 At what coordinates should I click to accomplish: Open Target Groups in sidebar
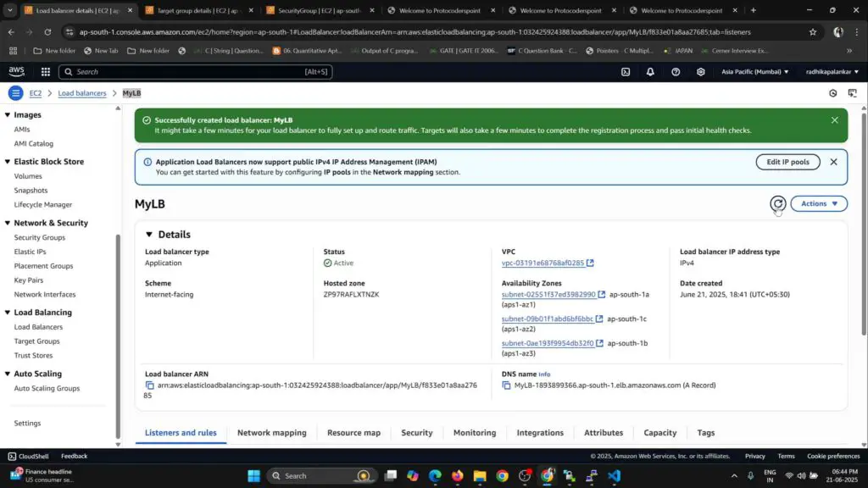coord(36,341)
